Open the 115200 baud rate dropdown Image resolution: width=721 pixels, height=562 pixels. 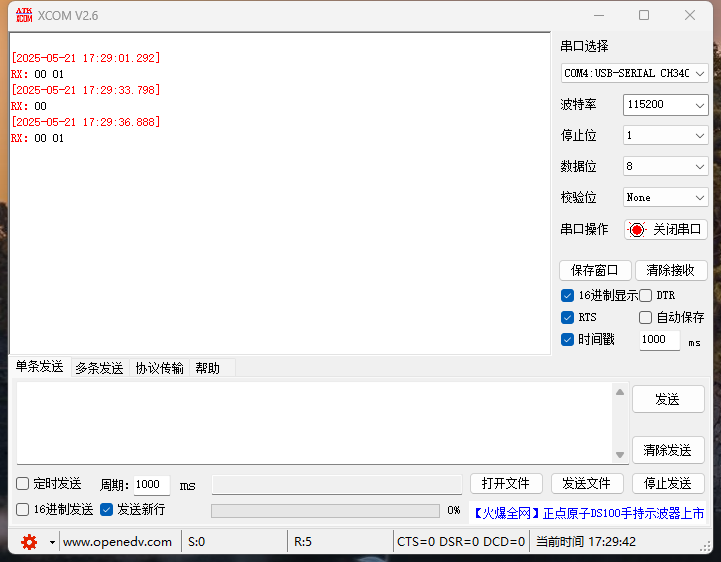tap(665, 105)
